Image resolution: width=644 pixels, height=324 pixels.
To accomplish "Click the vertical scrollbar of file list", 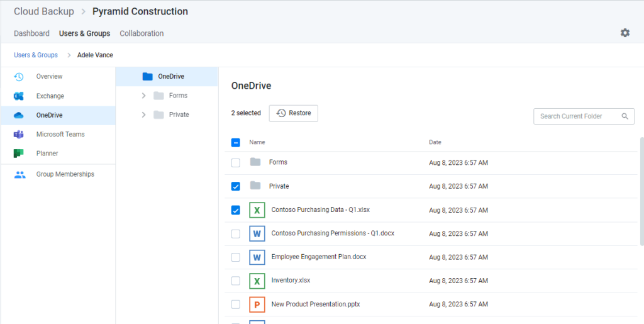I will 641,191.
